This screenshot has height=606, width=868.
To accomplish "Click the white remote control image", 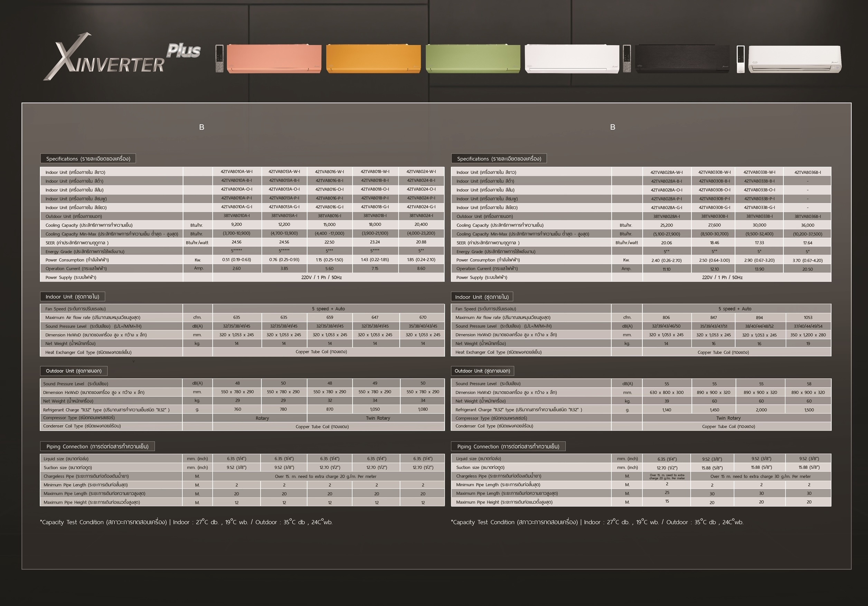I will point(740,59).
